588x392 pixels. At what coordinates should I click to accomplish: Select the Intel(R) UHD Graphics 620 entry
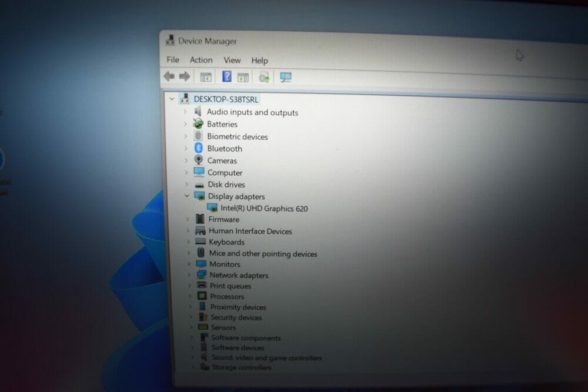pyautogui.click(x=264, y=209)
